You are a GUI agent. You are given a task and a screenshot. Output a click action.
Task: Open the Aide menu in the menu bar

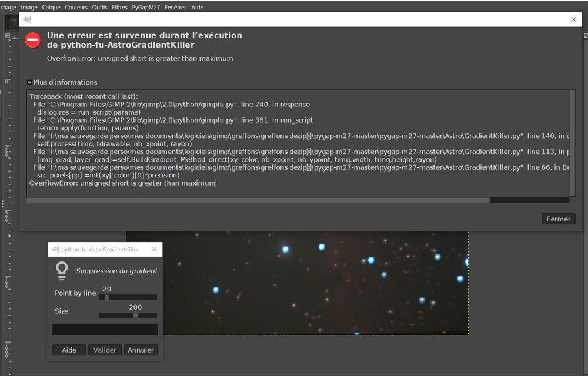[197, 7]
